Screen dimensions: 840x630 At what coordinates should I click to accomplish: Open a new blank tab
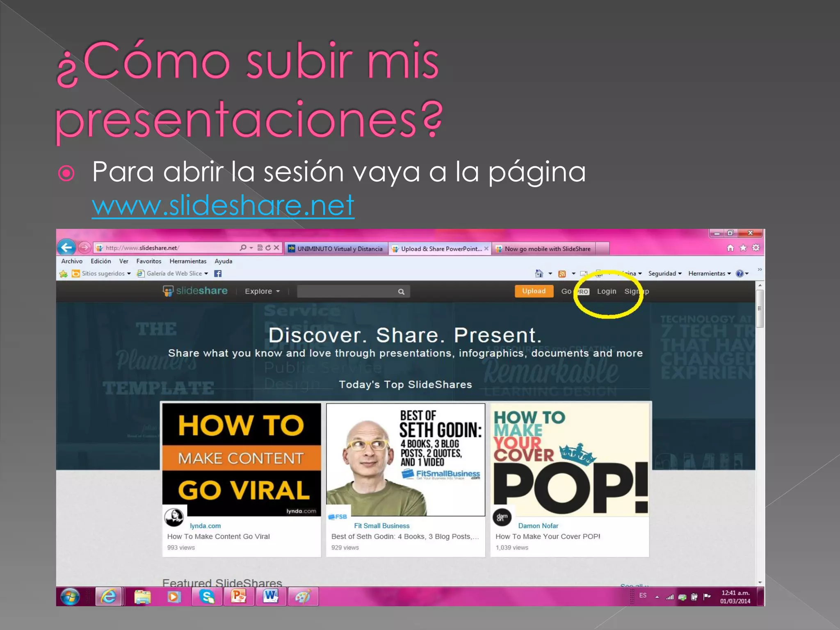click(602, 249)
